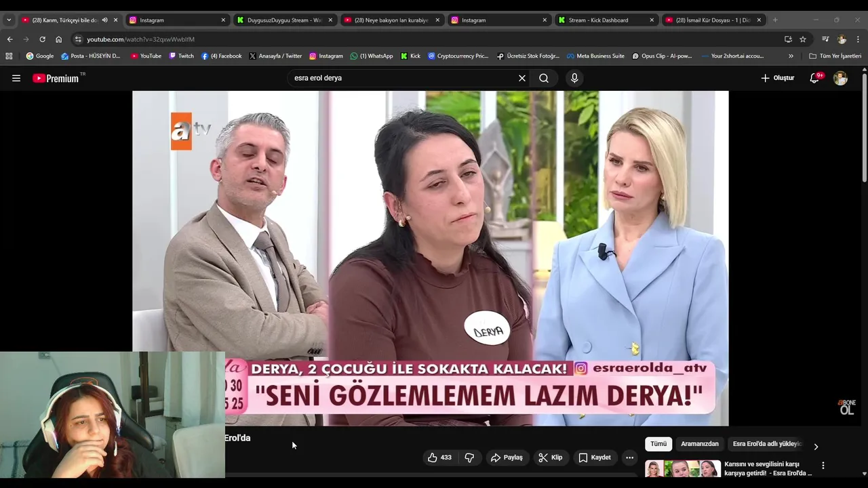868x488 pixels.
Task: Go back in browser history
Action: pyautogui.click(x=9, y=39)
